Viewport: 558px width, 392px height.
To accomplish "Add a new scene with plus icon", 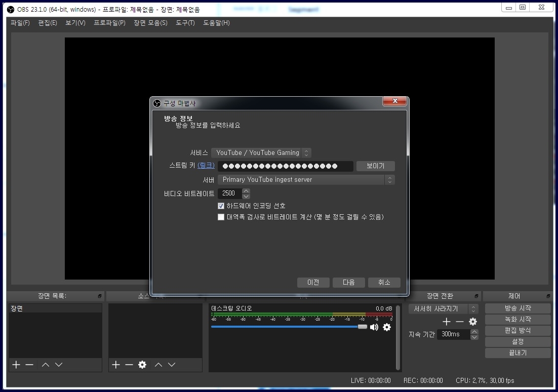I will 16,365.
